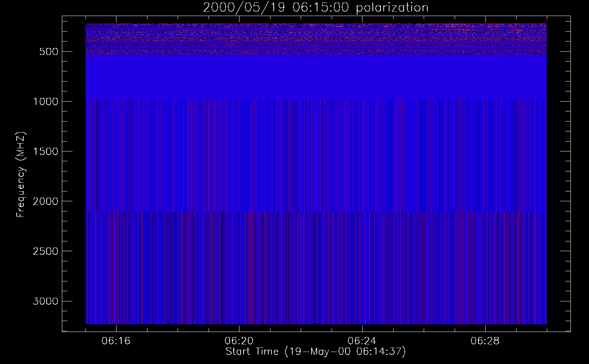
Task: Select the 1500 frequency tick label
Action: pos(46,151)
